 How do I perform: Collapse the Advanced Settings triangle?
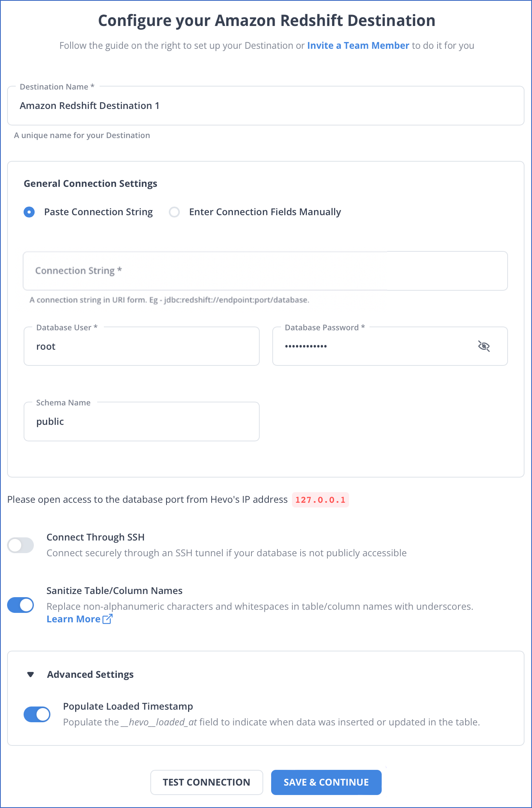[30, 675]
